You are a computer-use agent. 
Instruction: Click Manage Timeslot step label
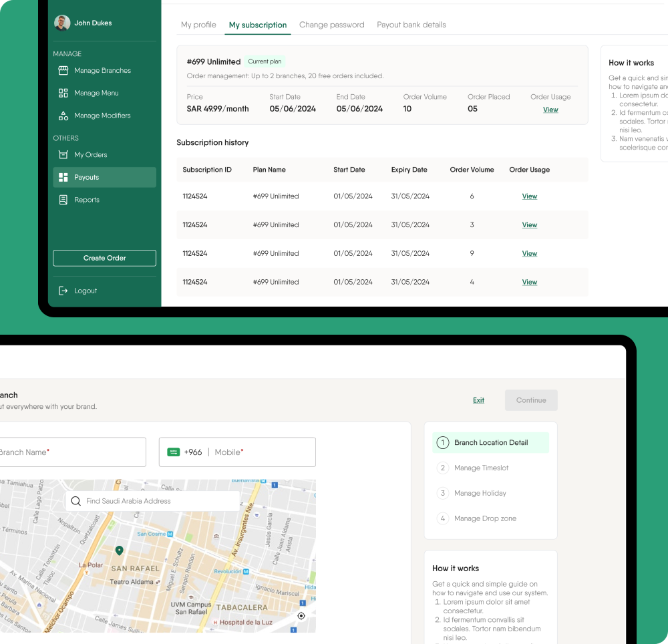click(x=482, y=468)
